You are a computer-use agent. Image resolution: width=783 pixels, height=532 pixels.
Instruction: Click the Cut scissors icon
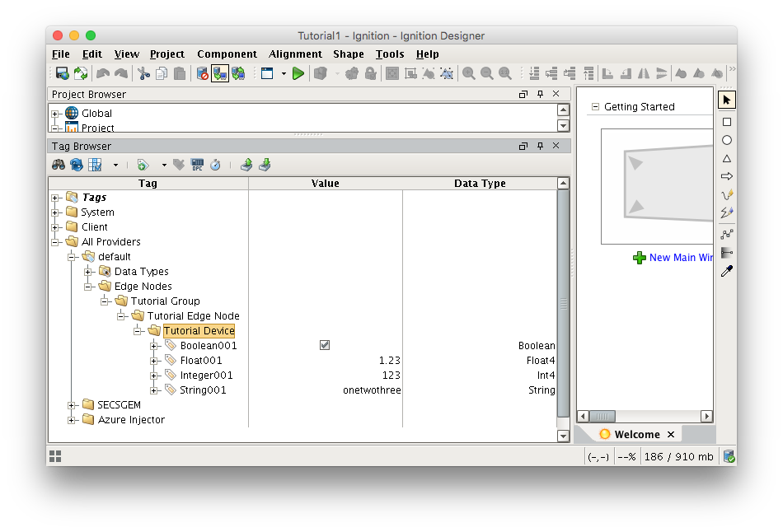click(x=143, y=73)
